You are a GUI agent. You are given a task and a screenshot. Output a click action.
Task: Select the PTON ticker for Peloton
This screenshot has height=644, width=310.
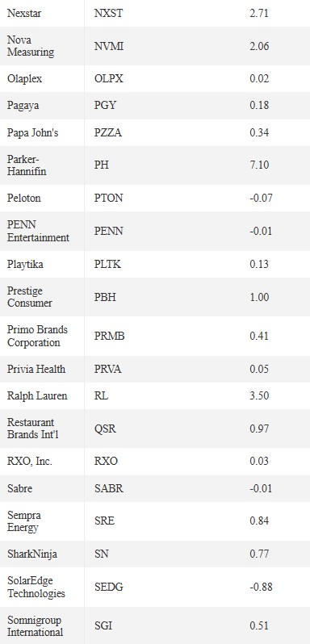108,198
